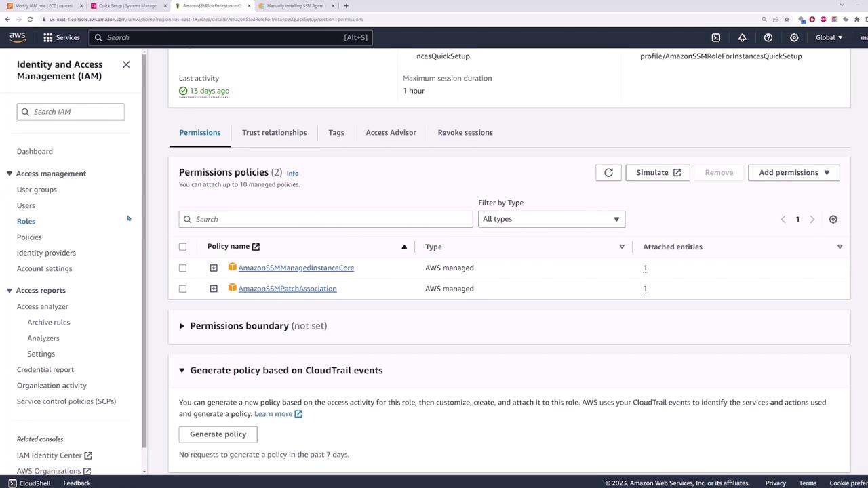Switch to the Quick Setup Systems Manager browser tab
This screenshot has width=868, height=488.
click(x=127, y=6)
